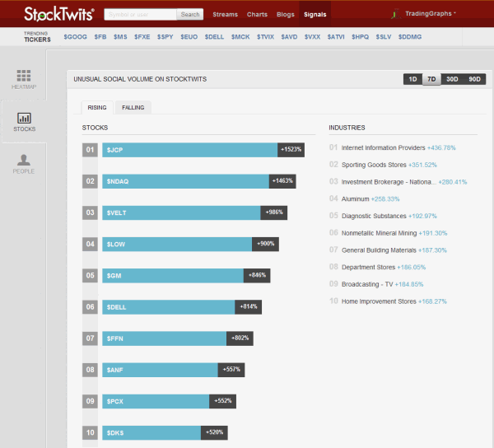Open Aluminum industry link
494x448 pixels.
pyautogui.click(x=355, y=198)
